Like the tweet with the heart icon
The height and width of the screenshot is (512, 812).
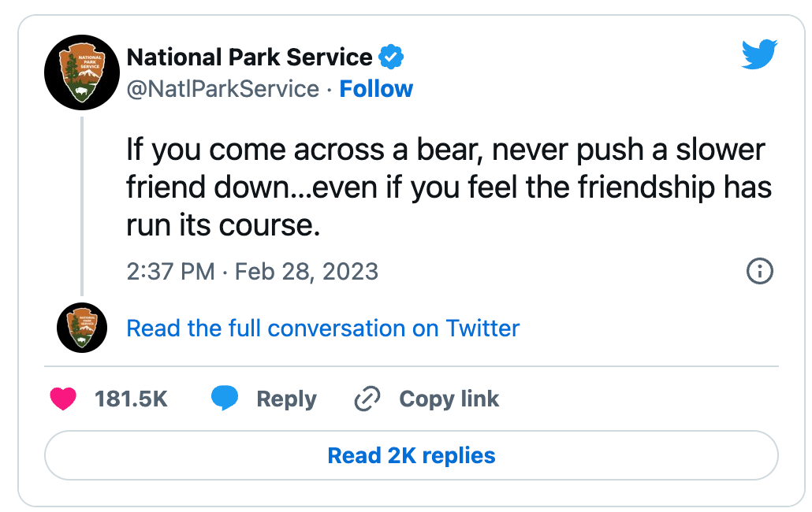63,399
